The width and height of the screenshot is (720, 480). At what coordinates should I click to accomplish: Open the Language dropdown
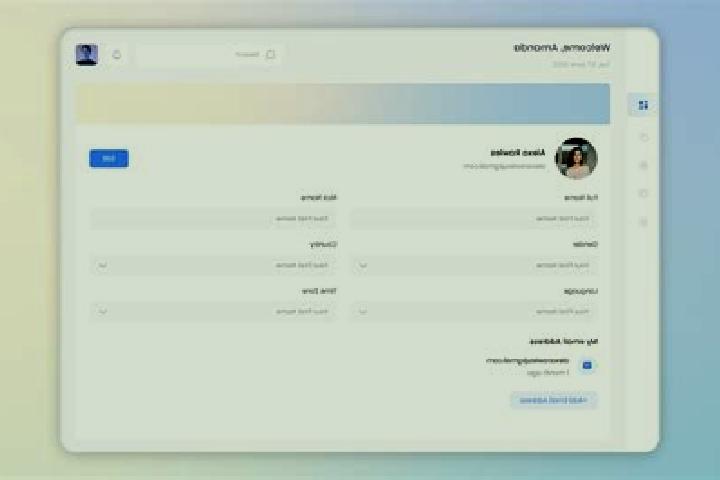474,311
